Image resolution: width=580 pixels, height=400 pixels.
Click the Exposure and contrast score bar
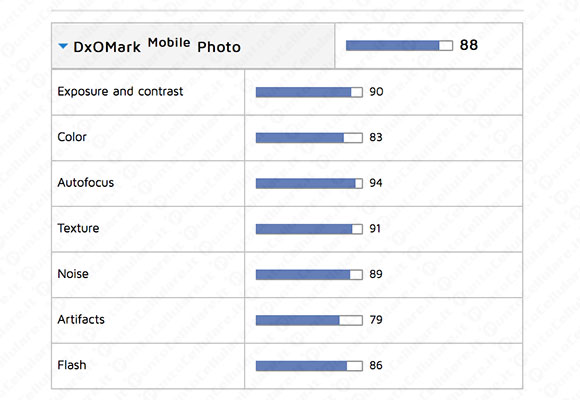tap(309, 92)
